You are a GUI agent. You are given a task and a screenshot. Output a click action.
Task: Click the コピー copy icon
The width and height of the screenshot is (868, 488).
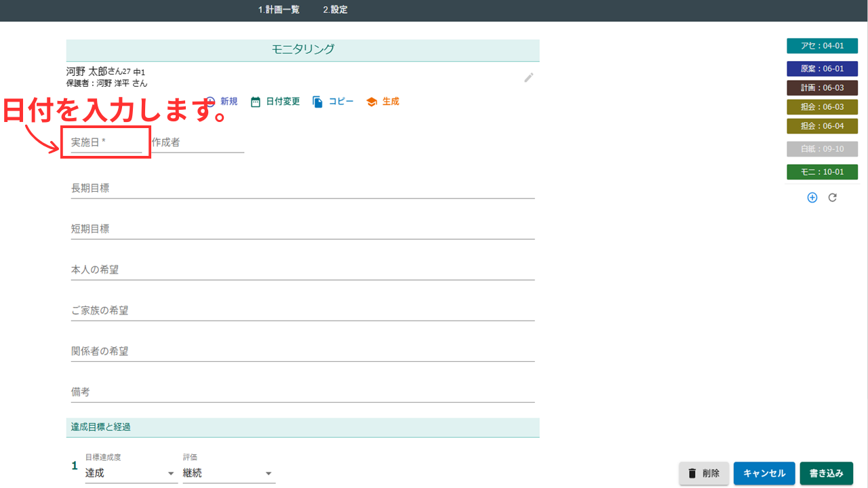click(x=317, y=102)
